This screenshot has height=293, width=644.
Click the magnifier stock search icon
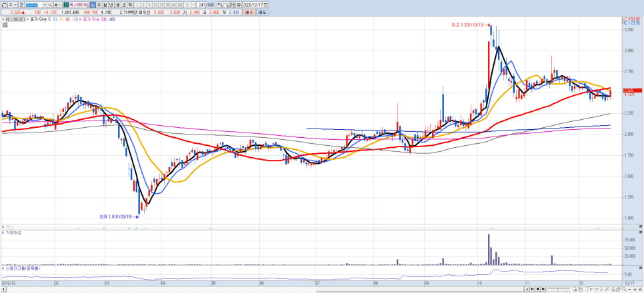click(x=50, y=5)
